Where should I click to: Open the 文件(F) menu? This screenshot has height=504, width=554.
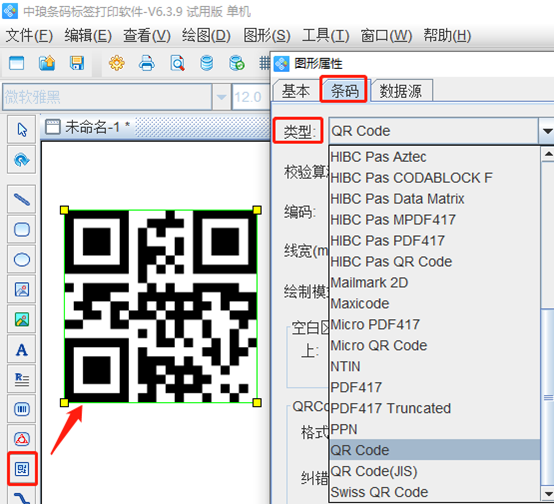[x=29, y=35]
